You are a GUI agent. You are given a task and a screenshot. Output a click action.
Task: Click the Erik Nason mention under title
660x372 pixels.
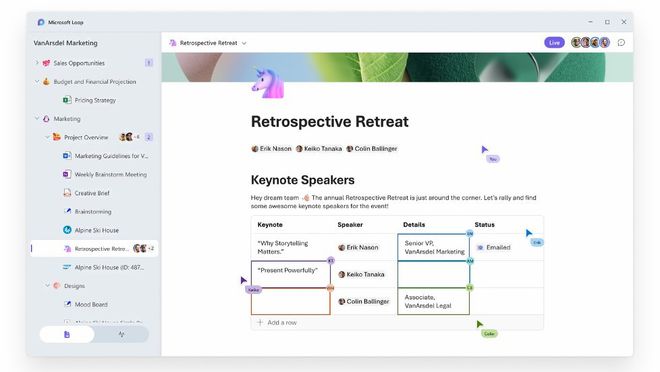(271, 149)
